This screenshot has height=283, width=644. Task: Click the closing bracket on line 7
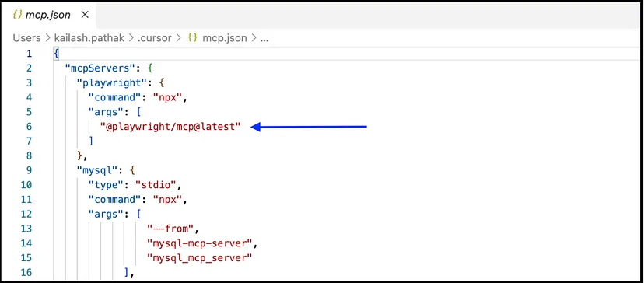click(x=91, y=141)
